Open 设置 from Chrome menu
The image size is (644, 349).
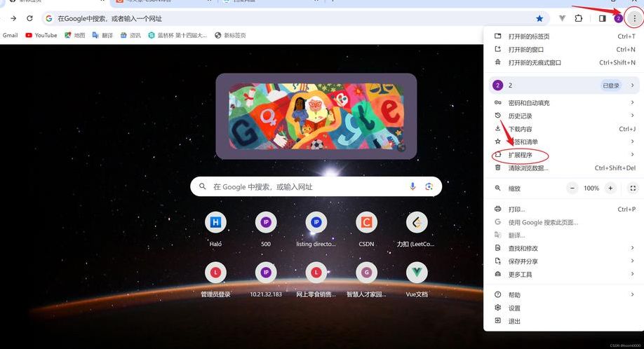pyautogui.click(x=565, y=308)
